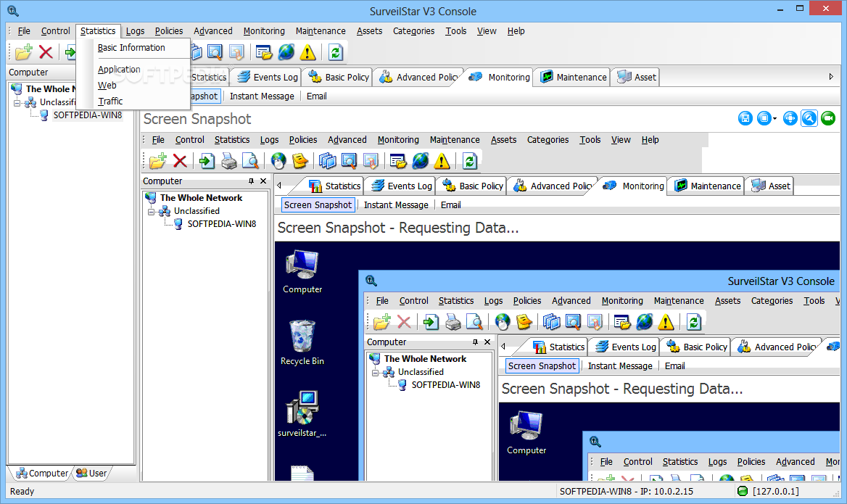Click the right tab-scroll arrow after Asset

pos(831,77)
